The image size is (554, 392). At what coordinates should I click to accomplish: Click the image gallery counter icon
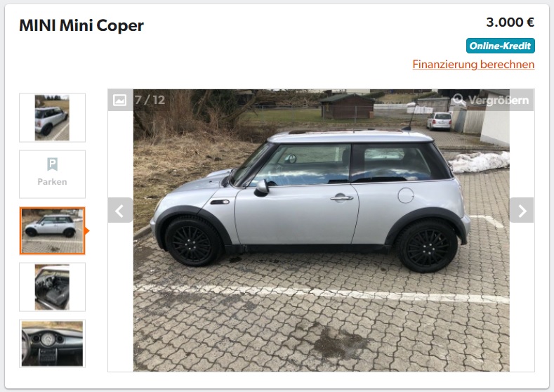click(x=120, y=100)
